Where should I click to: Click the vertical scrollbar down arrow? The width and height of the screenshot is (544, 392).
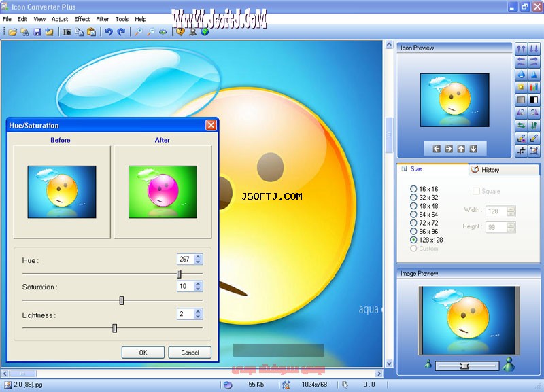(x=389, y=363)
